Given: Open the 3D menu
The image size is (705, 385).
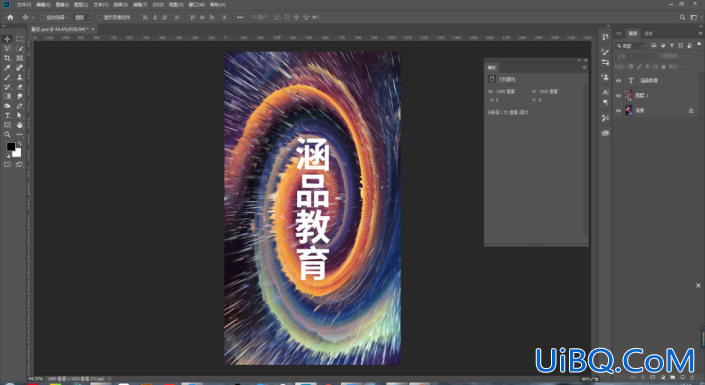Looking at the screenshot, I should click(158, 4).
